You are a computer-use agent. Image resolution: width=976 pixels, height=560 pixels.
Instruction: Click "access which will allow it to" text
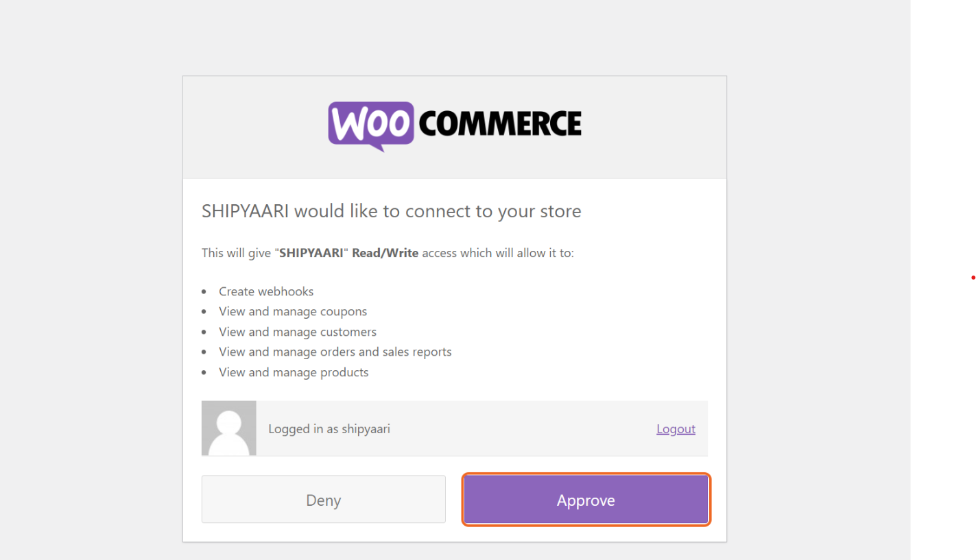point(498,253)
